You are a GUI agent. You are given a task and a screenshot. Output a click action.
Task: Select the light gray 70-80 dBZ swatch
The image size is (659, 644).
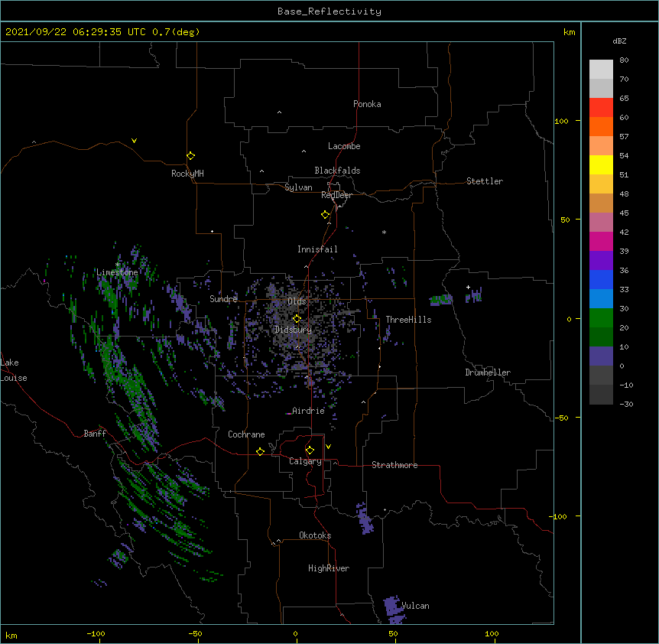[601, 70]
